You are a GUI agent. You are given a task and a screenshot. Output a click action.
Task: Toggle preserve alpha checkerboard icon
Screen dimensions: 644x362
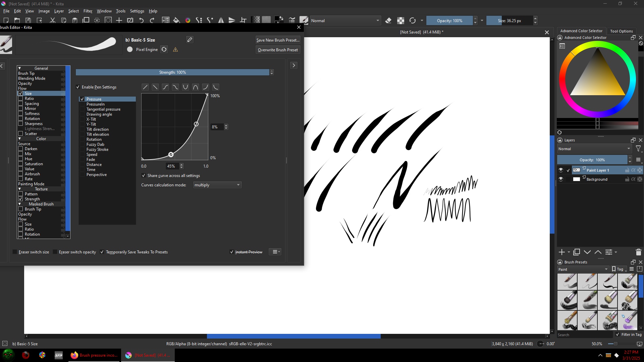click(400, 20)
